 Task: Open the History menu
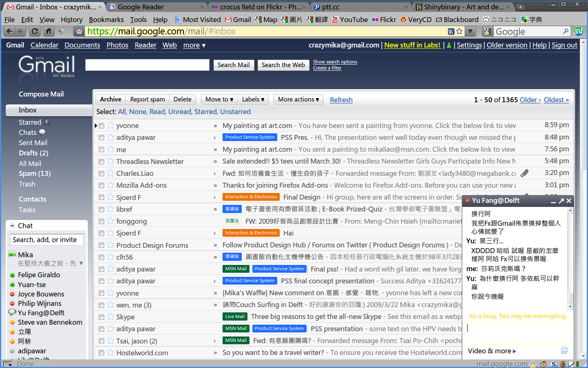(71, 20)
